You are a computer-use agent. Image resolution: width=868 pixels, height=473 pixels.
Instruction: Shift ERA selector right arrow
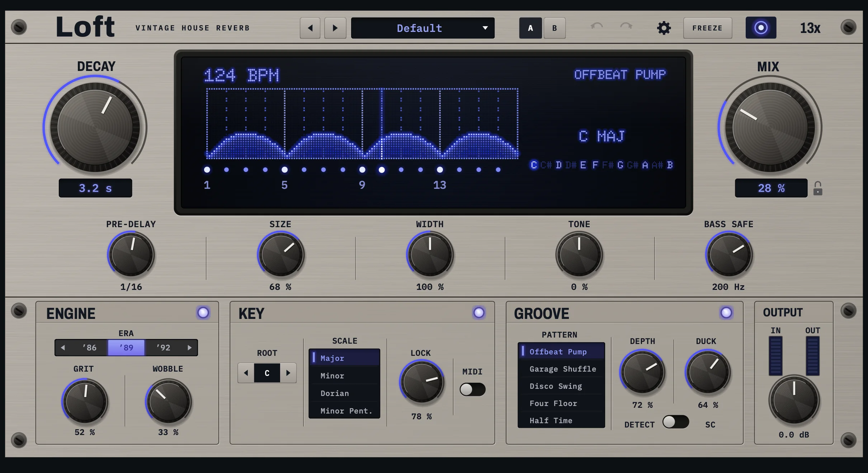click(190, 348)
